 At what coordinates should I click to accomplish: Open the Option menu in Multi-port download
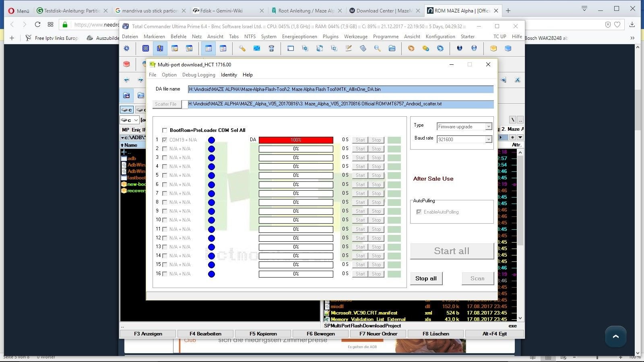(x=169, y=75)
